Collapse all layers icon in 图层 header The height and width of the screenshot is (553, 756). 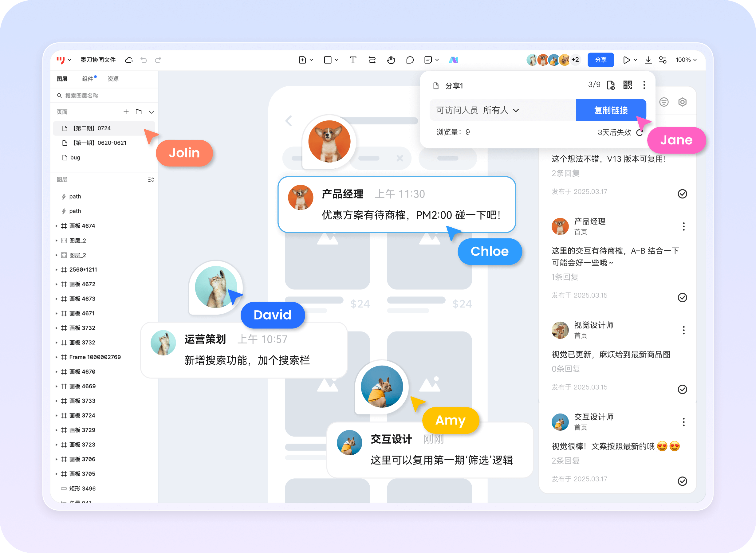pyautogui.click(x=151, y=180)
